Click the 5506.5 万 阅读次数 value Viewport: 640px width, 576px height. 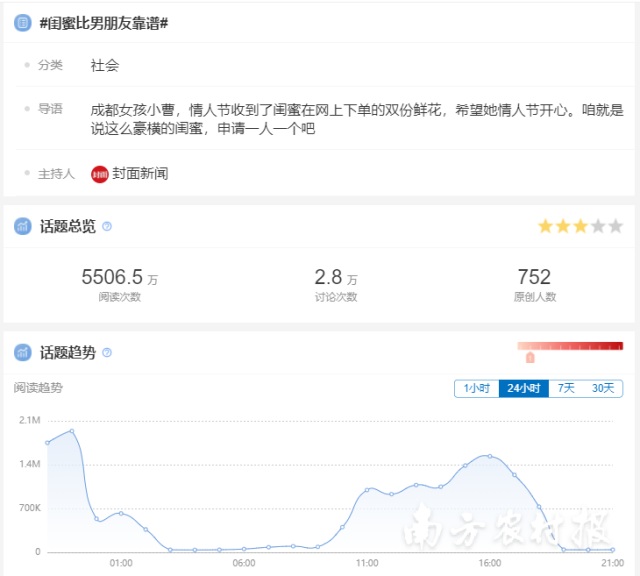(120, 277)
